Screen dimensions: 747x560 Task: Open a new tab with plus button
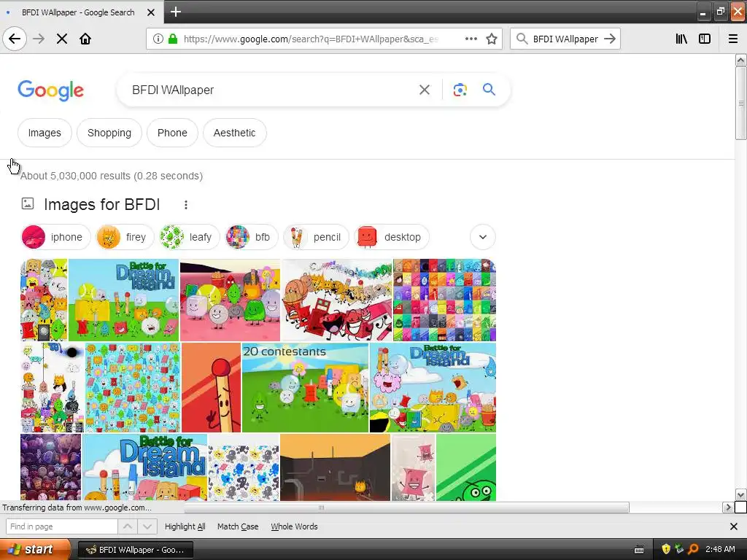[x=175, y=12]
